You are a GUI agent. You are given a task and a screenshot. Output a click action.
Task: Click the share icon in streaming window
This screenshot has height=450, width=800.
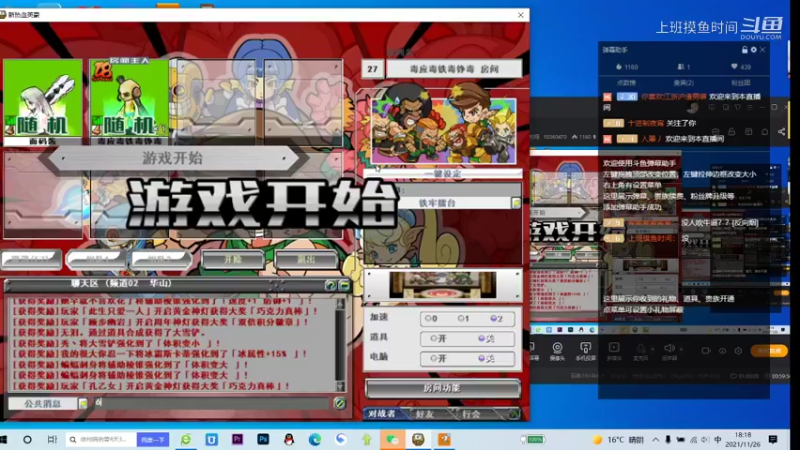[782, 132]
